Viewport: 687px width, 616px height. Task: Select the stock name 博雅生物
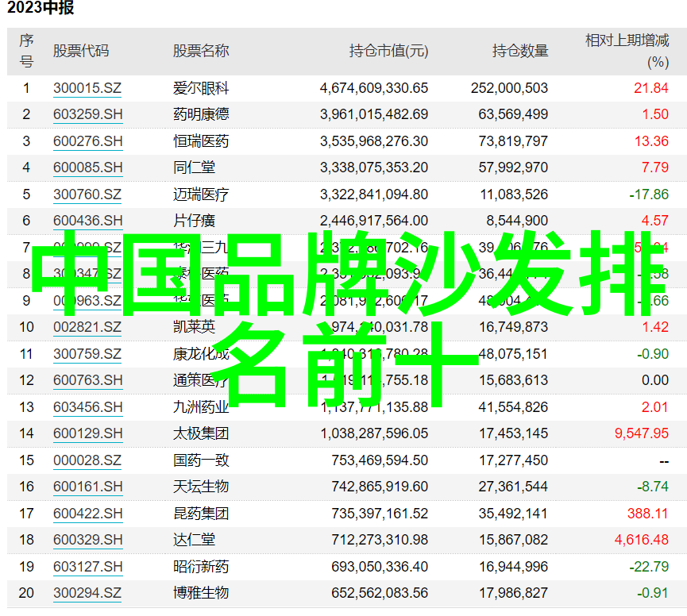201,593
